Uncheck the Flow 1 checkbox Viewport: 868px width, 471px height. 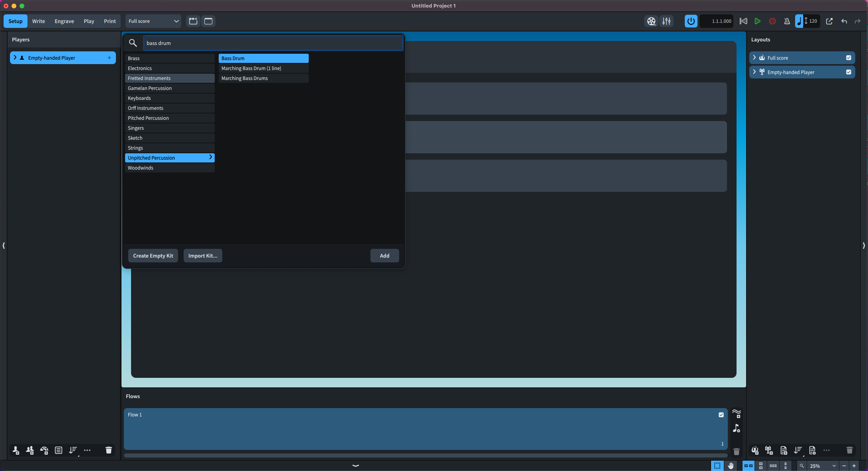coord(721,415)
